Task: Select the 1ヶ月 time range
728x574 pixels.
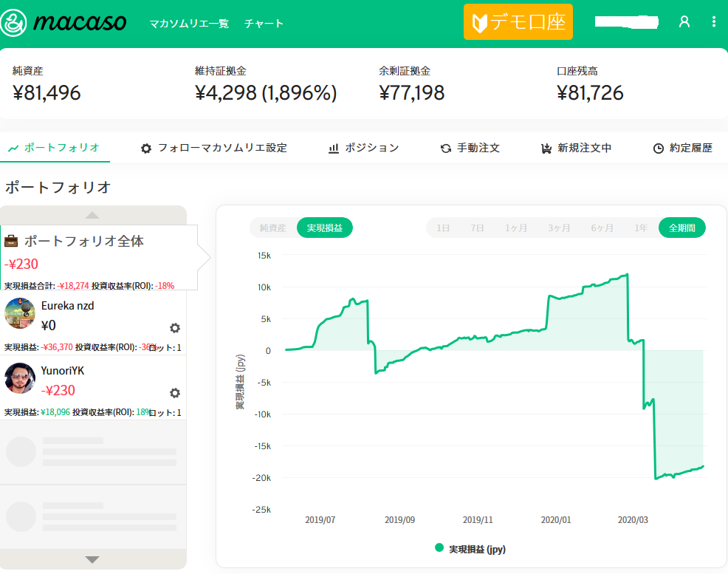Action: coord(516,228)
